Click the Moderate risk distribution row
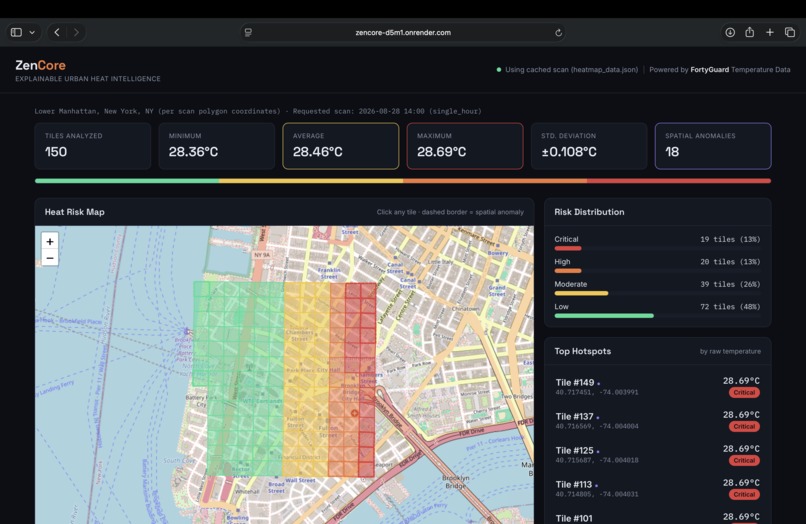 (x=657, y=288)
